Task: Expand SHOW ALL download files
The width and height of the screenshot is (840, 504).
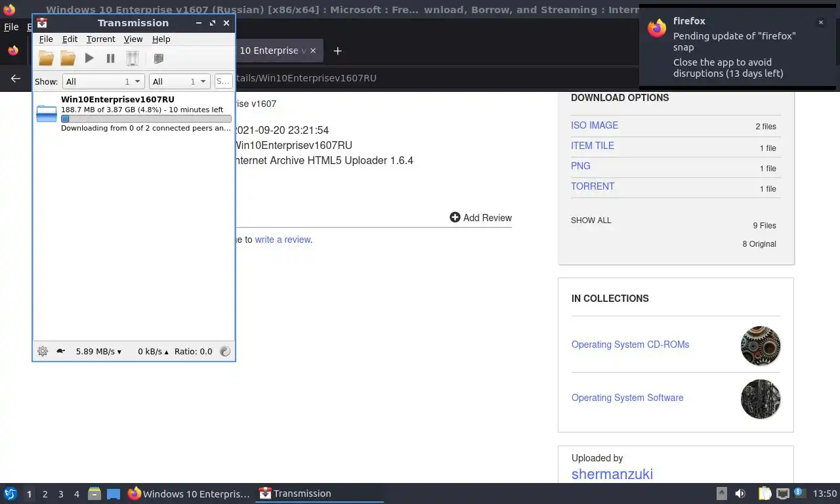Action: pos(591,220)
